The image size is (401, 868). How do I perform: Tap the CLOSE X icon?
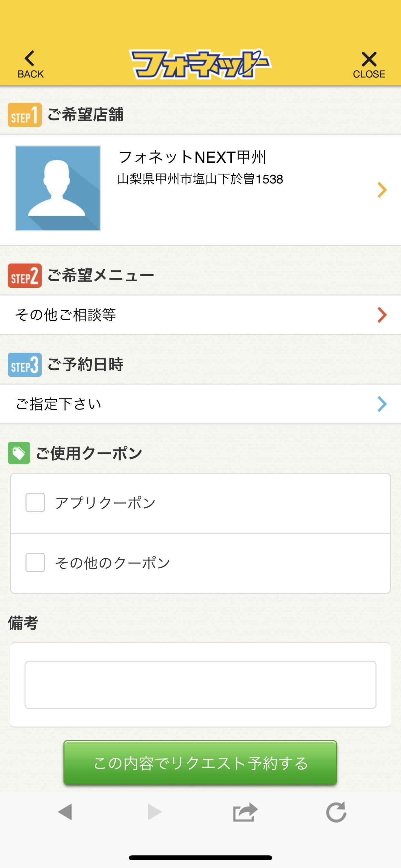tap(369, 59)
